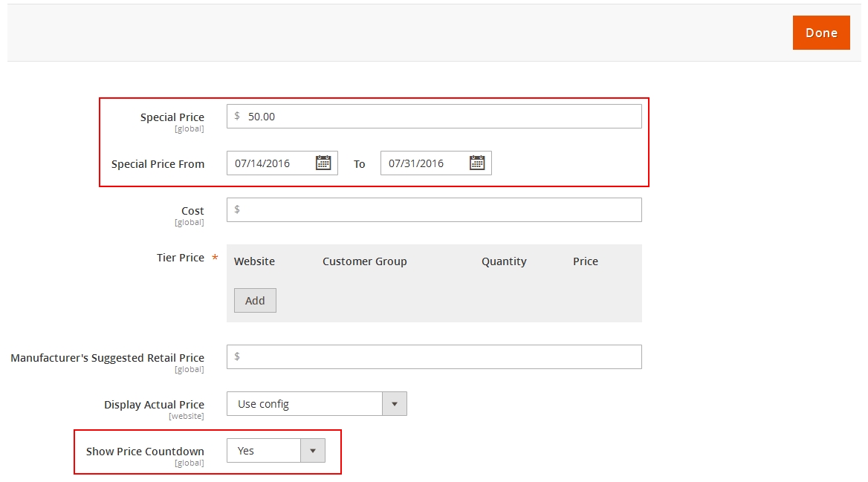The height and width of the screenshot is (482, 868).
Task: Select the Quantity column header
Action: 504,261
